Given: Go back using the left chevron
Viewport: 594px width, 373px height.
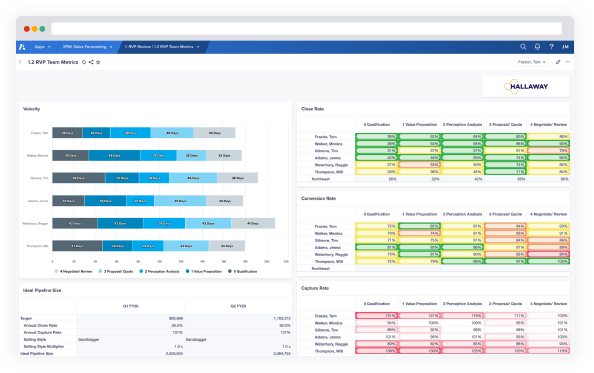Looking at the screenshot, I should tap(20, 62).
